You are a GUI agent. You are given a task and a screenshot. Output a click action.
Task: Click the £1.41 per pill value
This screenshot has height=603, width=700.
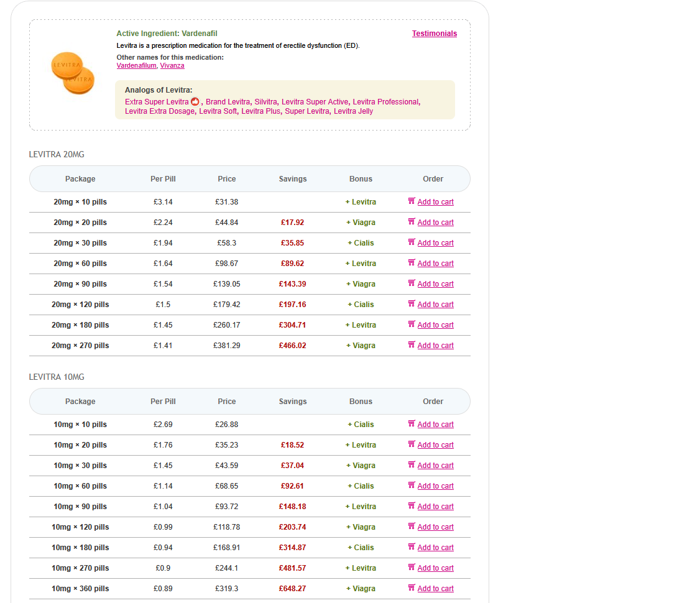(x=163, y=346)
